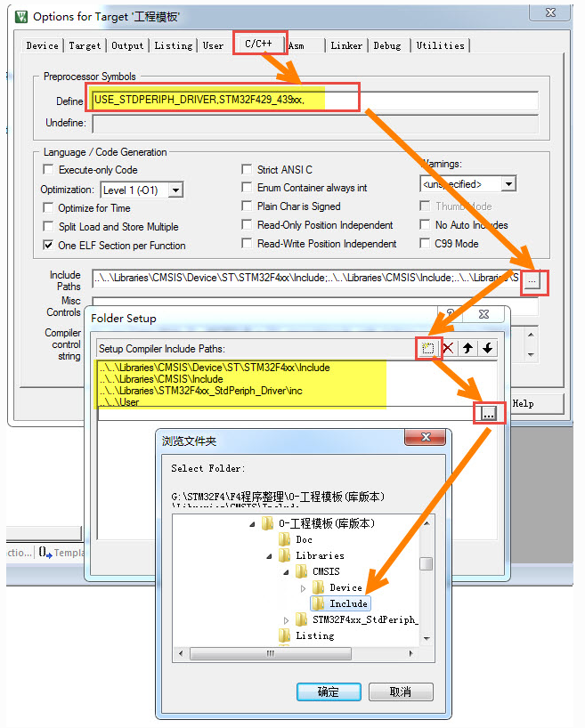Move include path down with arrow icon

point(487,348)
